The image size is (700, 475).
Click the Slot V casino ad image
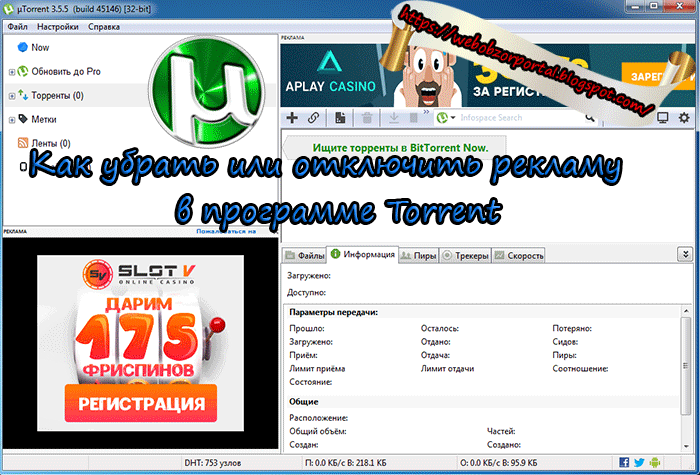click(141, 343)
